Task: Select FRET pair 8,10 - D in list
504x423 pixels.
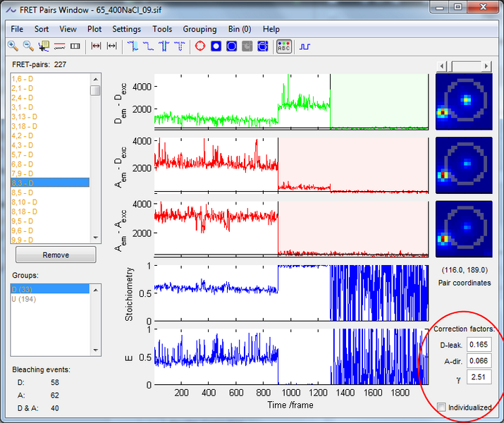Action: click(24, 202)
